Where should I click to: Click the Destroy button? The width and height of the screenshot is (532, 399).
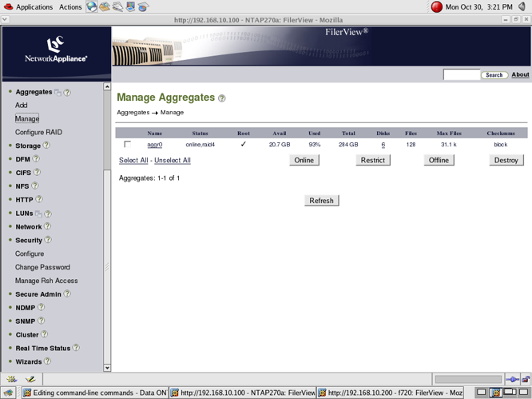[x=506, y=160]
